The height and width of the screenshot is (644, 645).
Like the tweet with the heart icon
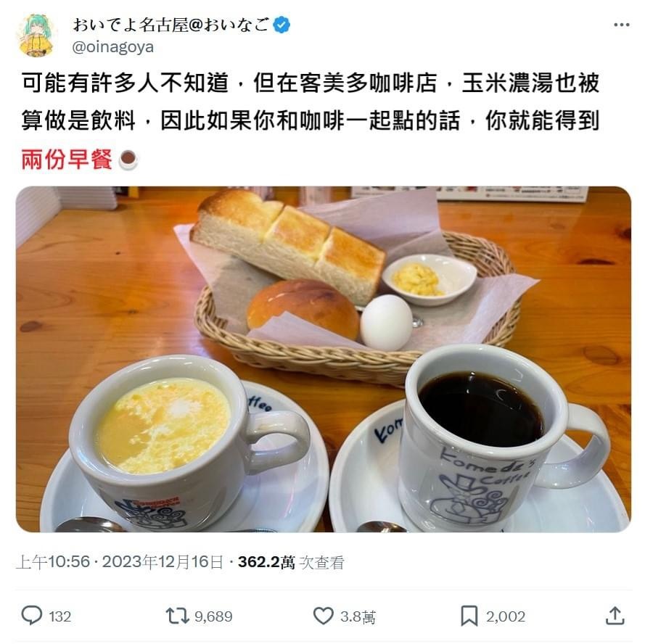point(324,616)
